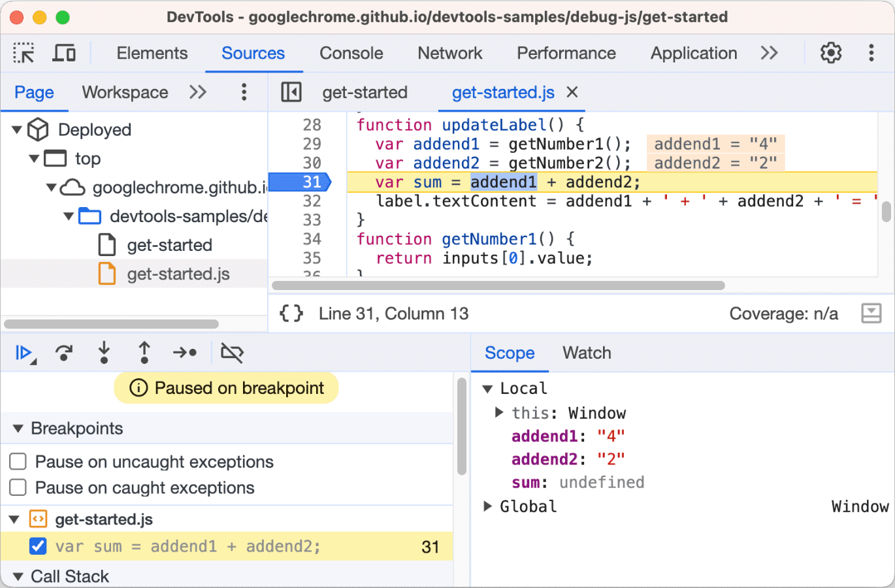The image size is (895, 588).
Task: Click the Deployed cube icon
Action: (x=38, y=129)
